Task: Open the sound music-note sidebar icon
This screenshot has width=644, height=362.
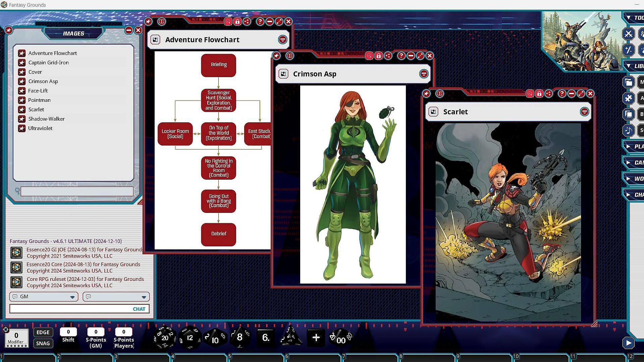Action: (628, 130)
